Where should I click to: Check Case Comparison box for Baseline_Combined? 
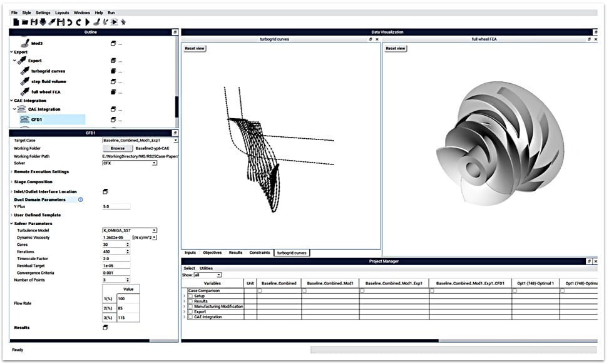[x=260, y=291]
